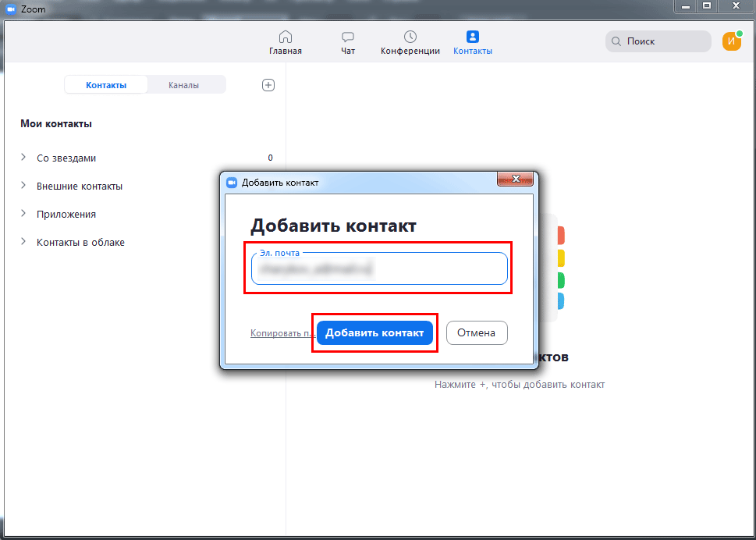The height and width of the screenshot is (540, 756).
Task: Click the search magnifier icon
Action: tap(616, 41)
